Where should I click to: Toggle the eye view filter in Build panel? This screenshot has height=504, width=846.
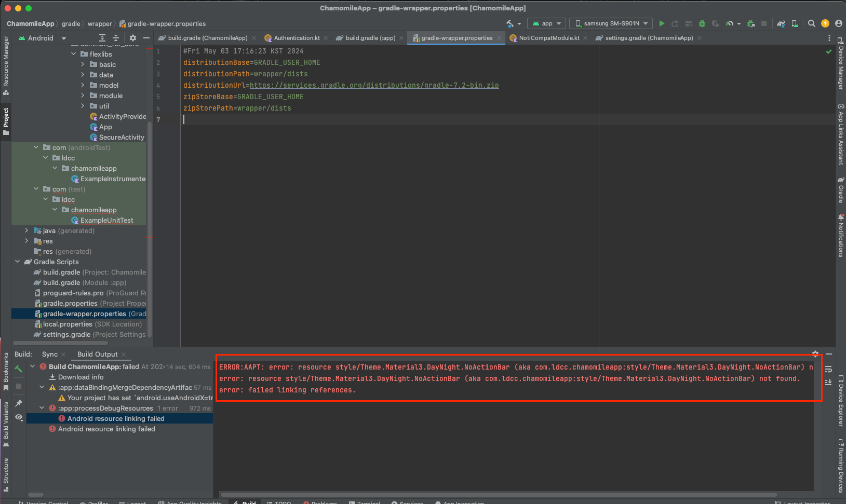(x=19, y=417)
